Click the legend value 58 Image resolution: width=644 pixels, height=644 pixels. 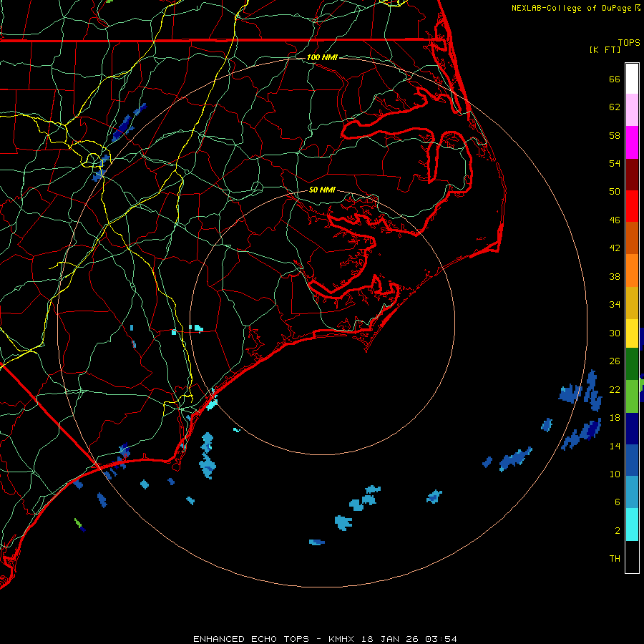coord(615,135)
